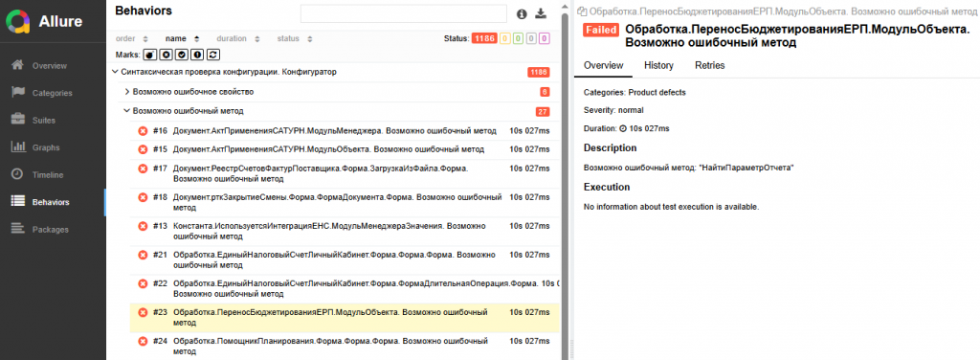The image size is (980, 360).
Task: Click failed status icon of test #17
Action: click(x=143, y=169)
